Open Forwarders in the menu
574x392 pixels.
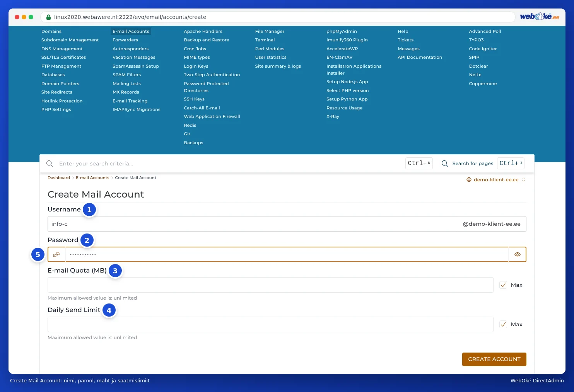click(x=125, y=40)
